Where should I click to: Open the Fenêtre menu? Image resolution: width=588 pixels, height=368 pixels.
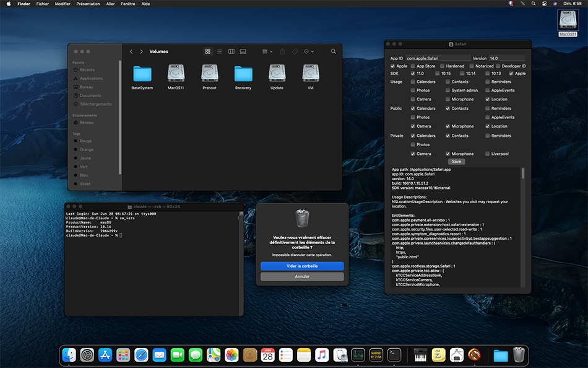(128, 4)
